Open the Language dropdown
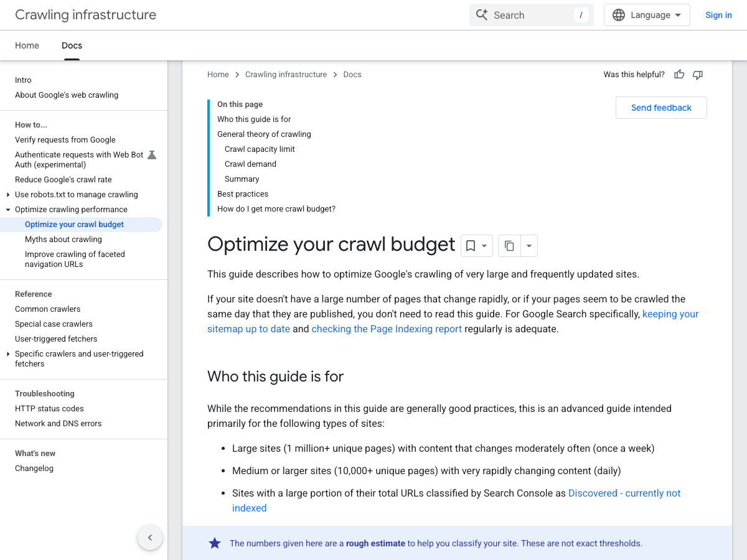The height and width of the screenshot is (560, 747). tap(647, 15)
